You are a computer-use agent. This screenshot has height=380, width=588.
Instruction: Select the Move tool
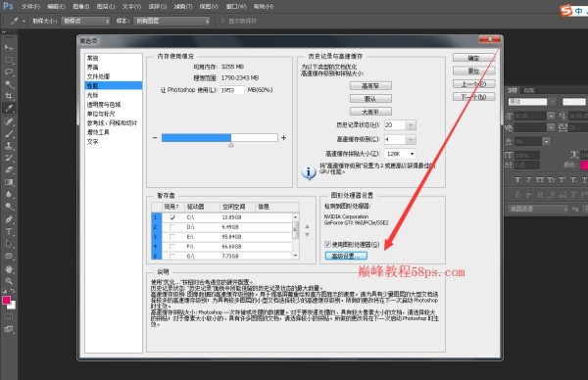(x=9, y=48)
